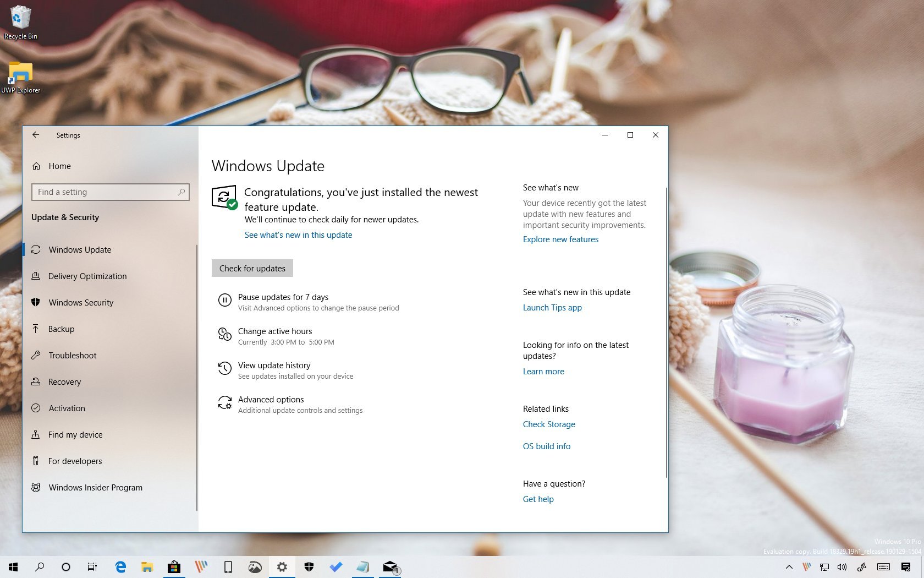Show hidden system tray icons
Screen dimensions: 924x578
coord(789,567)
